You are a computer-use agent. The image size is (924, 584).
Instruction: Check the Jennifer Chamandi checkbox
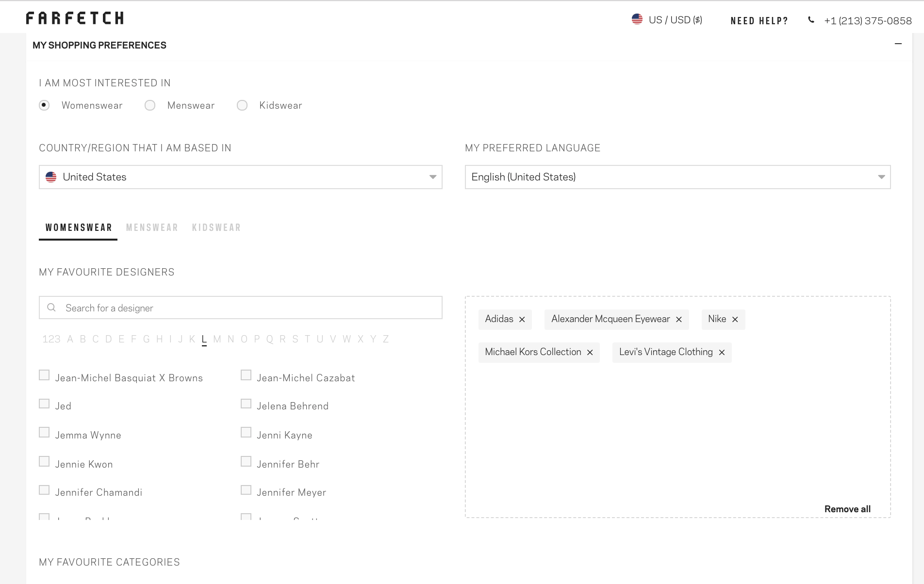tap(44, 490)
